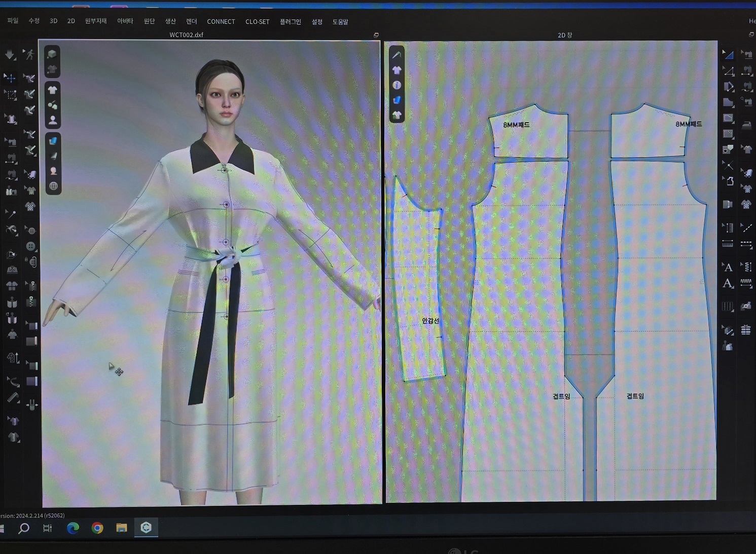This screenshot has height=554, width=756.
Task: Open the 렌더 menu
Action: [x=191, y=21]
